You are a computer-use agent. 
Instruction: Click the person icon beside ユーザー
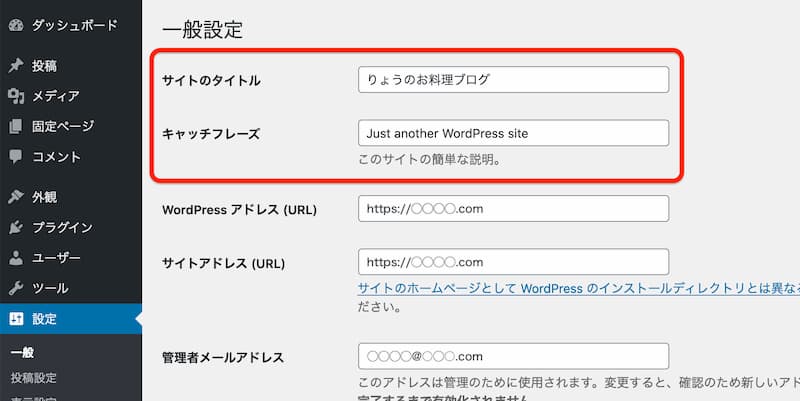coord(16,258)
